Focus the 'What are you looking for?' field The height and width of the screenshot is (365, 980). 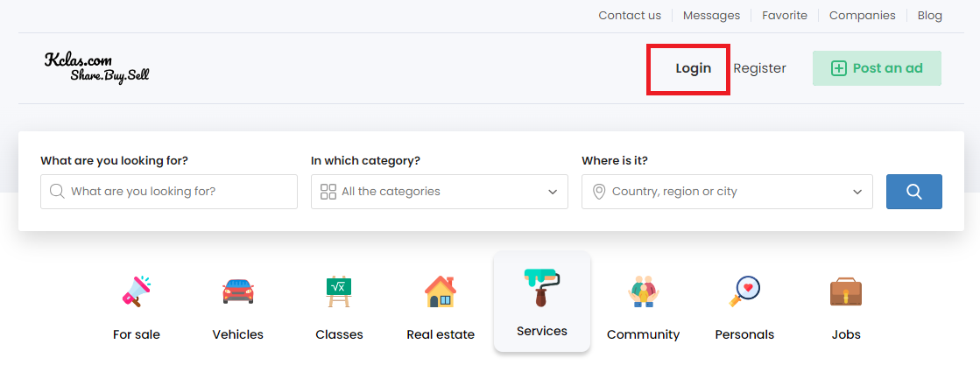point(169,191)
